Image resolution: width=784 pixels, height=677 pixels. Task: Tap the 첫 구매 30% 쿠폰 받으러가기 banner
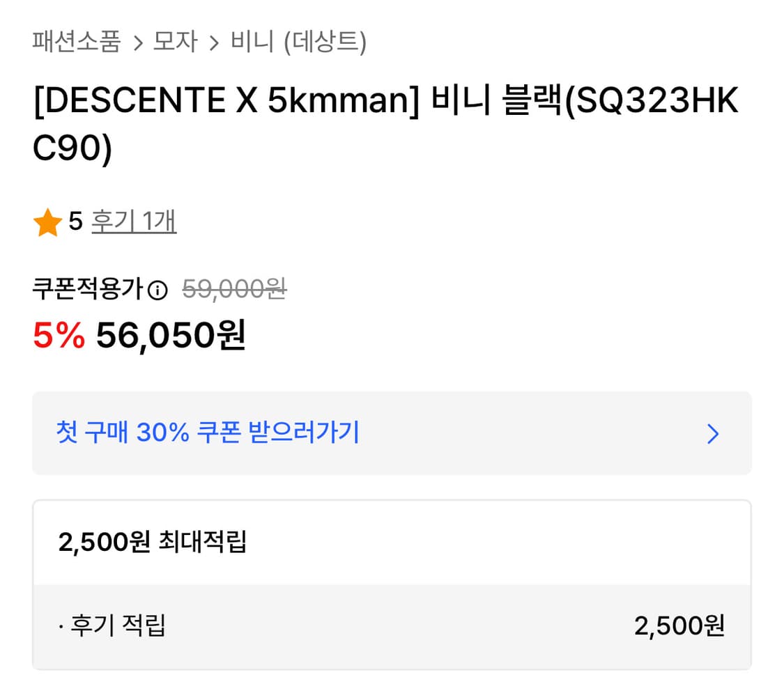209,433
